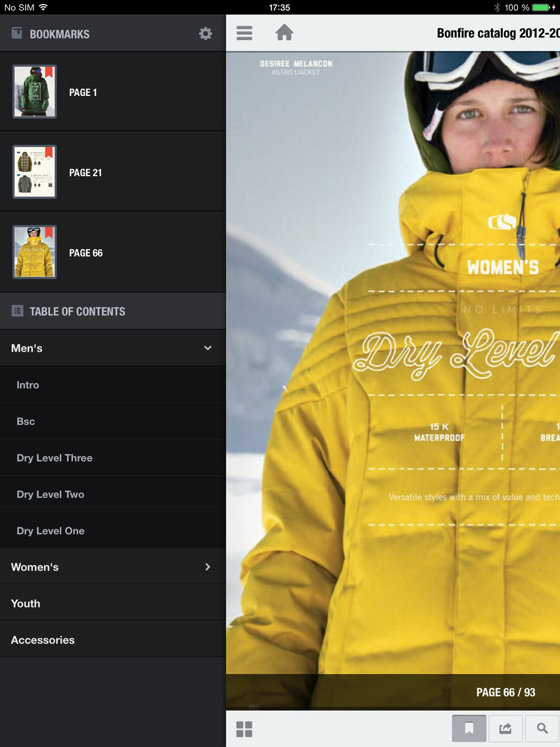Open Page 1 bookmark thumbnail
560x747 pixels.
[34, 91]
